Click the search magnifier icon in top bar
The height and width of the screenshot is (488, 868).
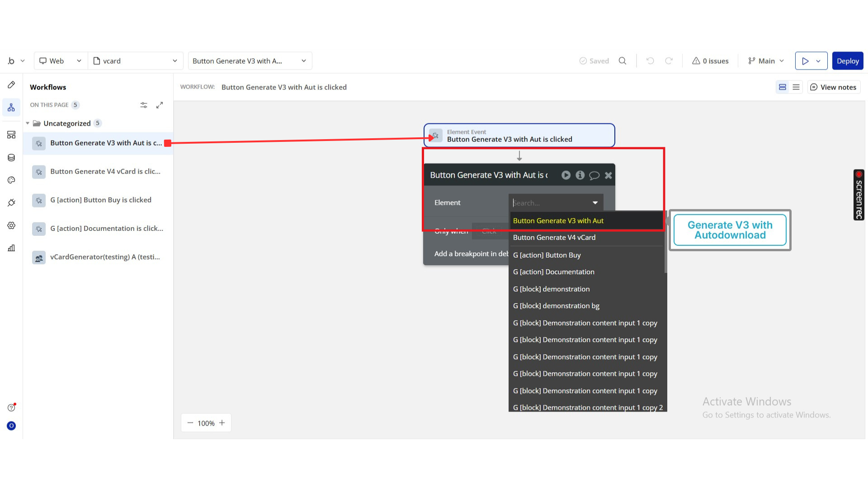pyautogui.click(x=623, y=61)
